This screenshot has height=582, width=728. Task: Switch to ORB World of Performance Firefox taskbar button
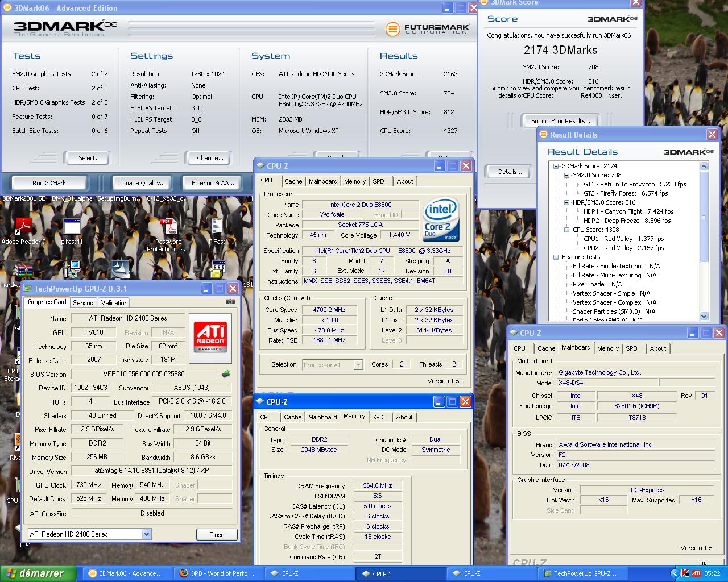pos(217,573)
